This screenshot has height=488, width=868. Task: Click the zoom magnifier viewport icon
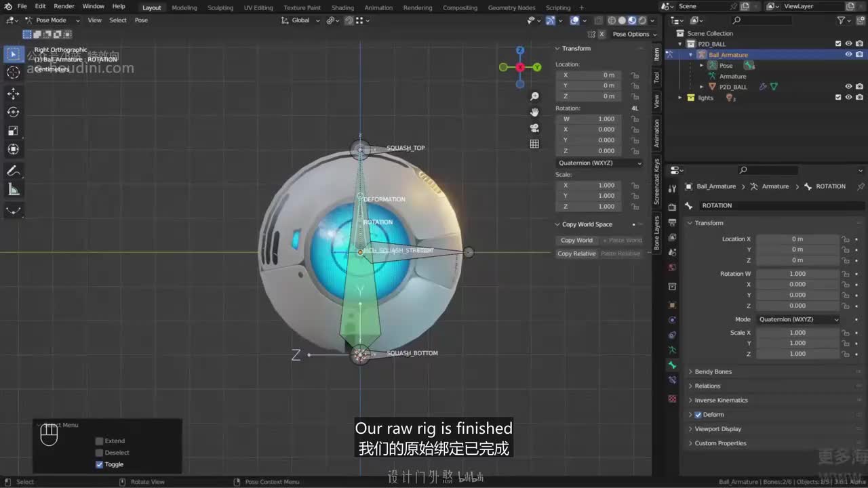[x=534, y=97]
